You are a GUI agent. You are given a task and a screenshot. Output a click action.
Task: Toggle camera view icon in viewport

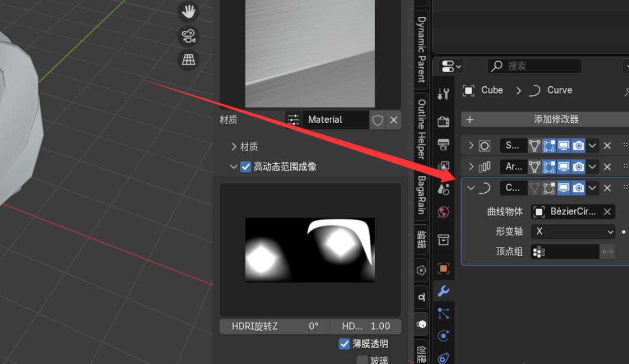pyautogui.click(x=188, y=36)
